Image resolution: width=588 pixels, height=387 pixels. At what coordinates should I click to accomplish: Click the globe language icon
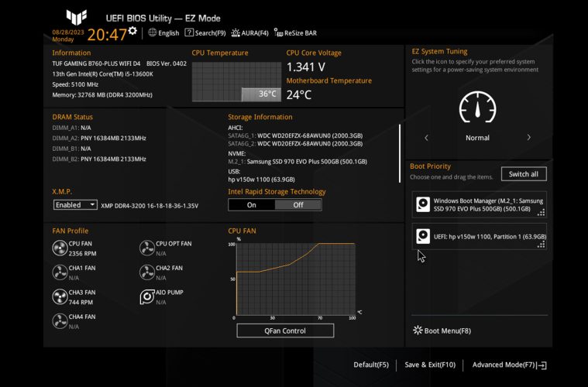[153, 33]
